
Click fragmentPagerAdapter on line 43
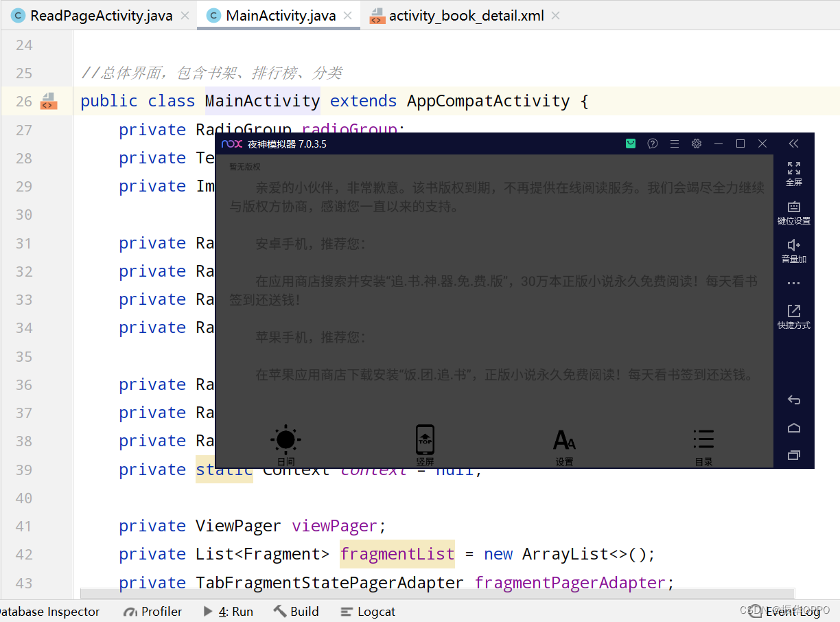coord(570,582)
